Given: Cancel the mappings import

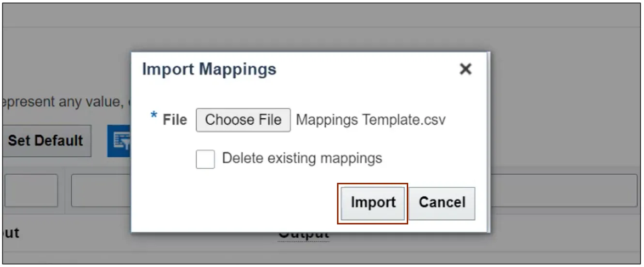Looking at the screenshot, I should [x=442, y=202].
